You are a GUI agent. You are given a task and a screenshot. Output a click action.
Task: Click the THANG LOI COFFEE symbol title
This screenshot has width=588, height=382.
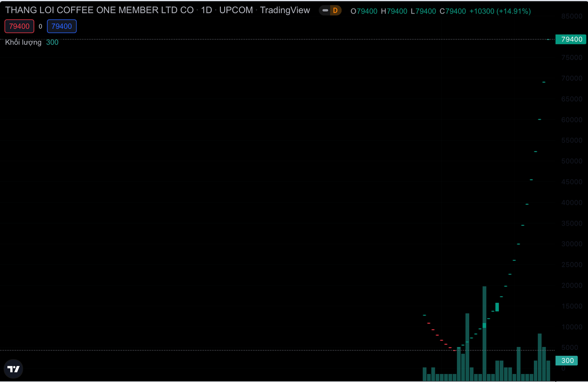coord(99,10)
